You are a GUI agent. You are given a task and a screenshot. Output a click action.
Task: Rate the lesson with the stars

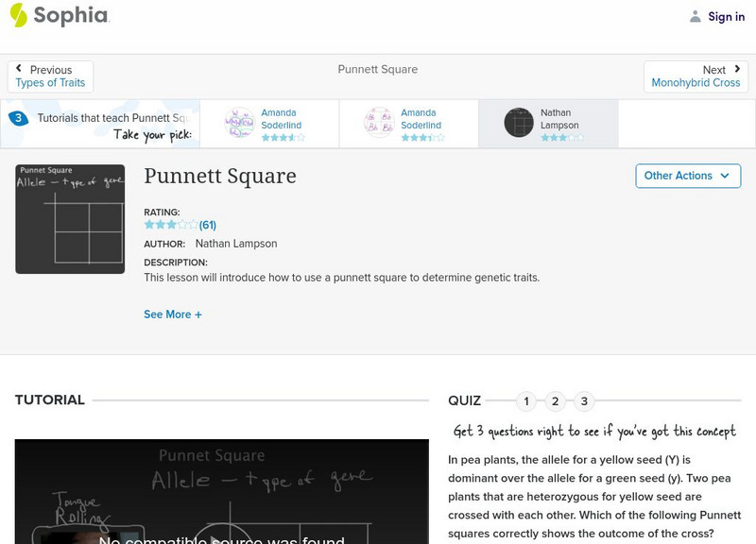(169, 225)
